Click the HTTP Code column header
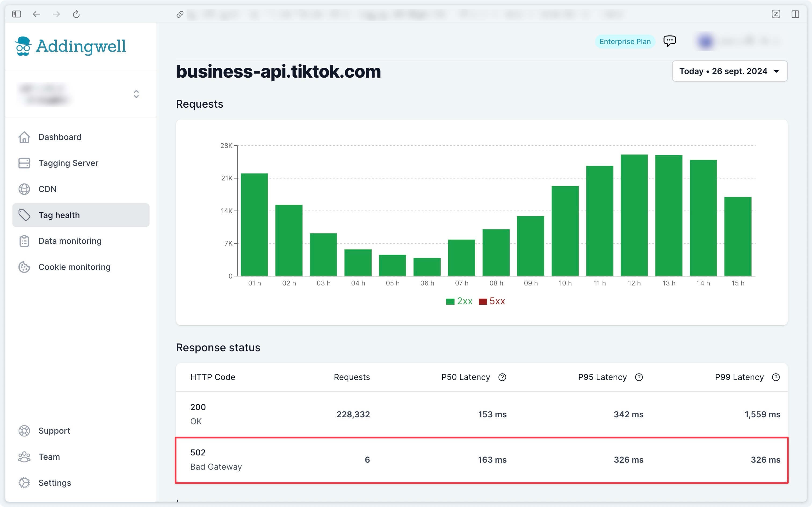812x507 pixels. [213, 377]
